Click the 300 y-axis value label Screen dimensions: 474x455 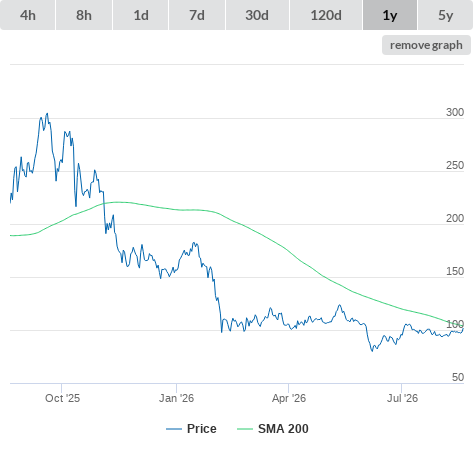[x=455, y=112]
